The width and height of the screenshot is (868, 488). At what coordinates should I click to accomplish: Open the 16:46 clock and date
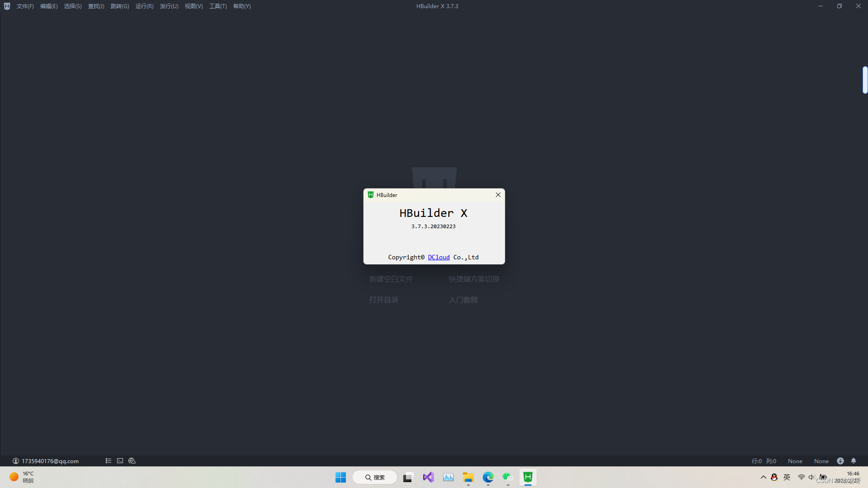(x=848, y=477)
